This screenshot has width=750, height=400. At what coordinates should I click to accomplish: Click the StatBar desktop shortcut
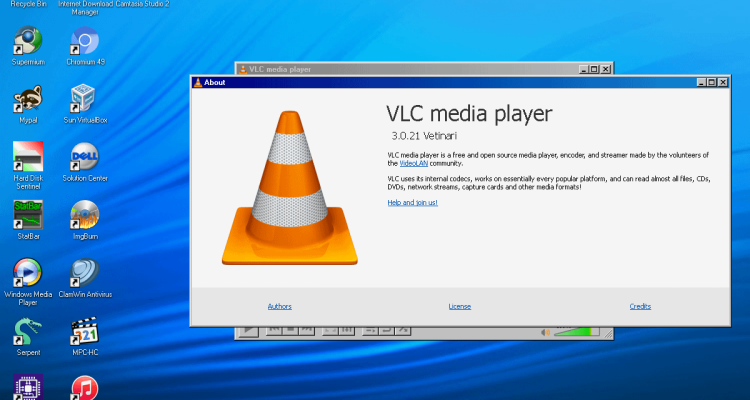tap(28, 214)
